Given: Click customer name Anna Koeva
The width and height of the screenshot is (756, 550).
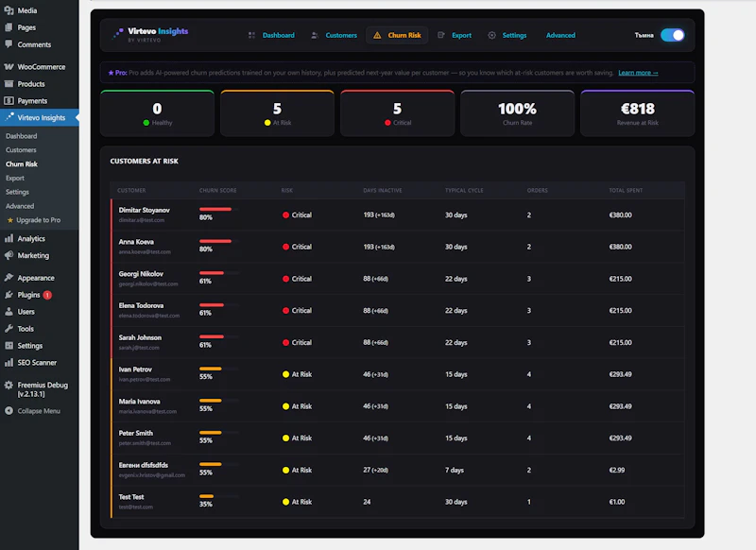Looking at the screenshot, I should tap(136, 242).
